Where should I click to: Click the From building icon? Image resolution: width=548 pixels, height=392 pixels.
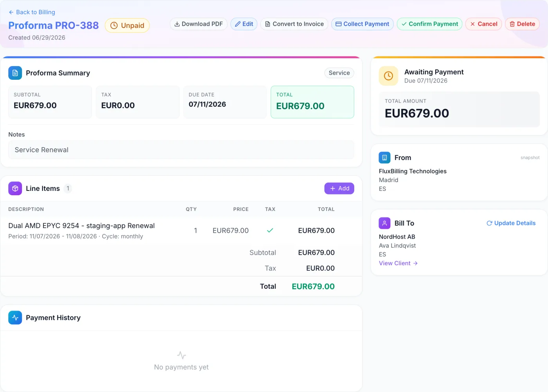385,158
